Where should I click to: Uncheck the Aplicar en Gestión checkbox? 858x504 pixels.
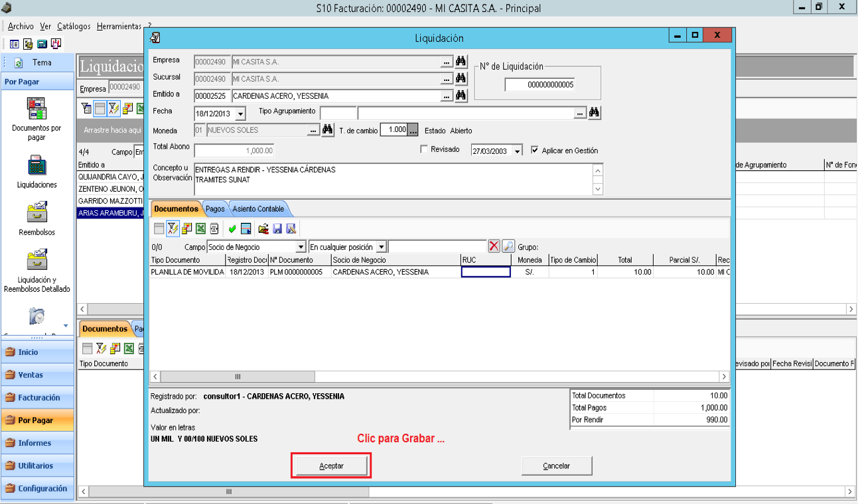tap(535, 151)
